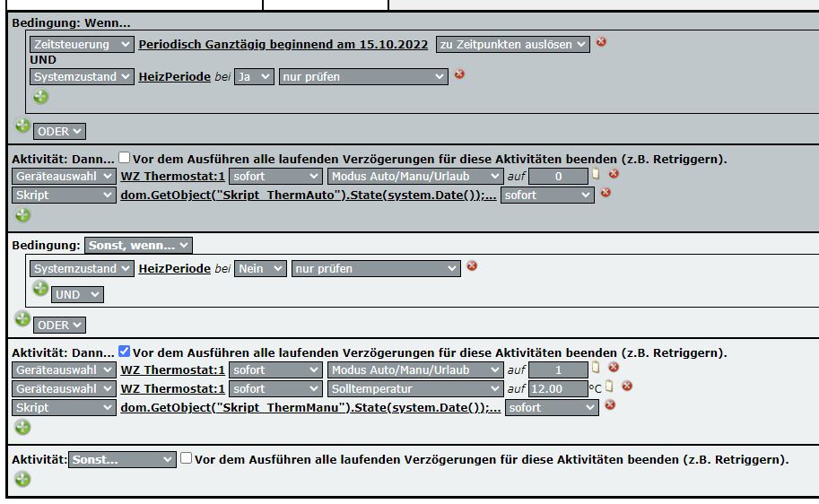Add condition group beside second ODER dropdown
Viewport: 819px width, 504px height.
click(x=22, y=318)
